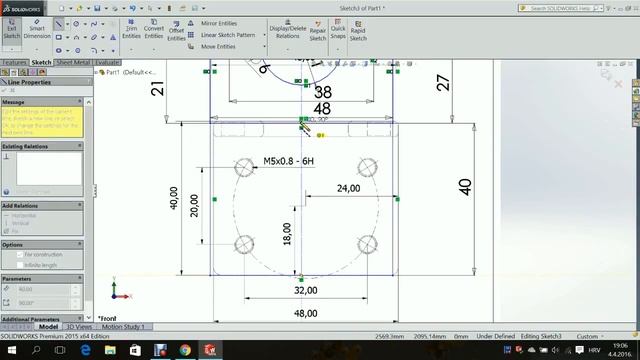Select the Spline sketch tool
The width and height of the screenshot is (640, 360).
[x=94, y=24]
